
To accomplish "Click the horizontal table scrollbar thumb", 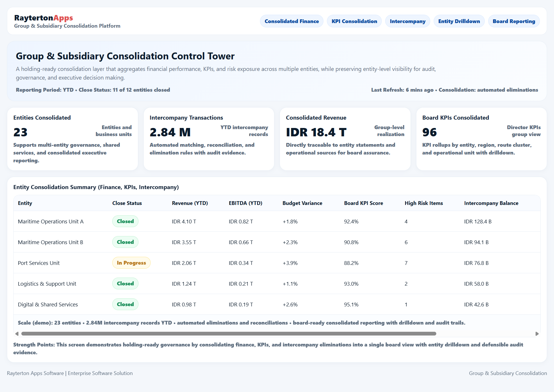I will coord(229,334).
